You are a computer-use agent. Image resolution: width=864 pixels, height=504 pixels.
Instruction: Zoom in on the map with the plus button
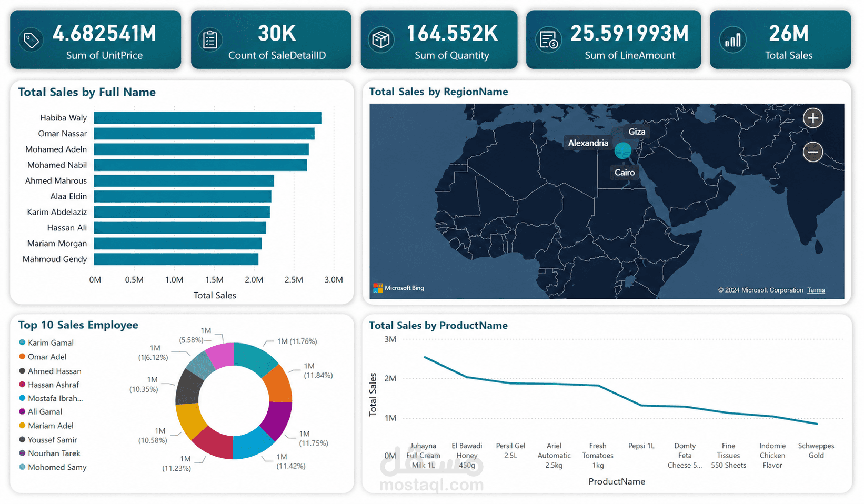tap(813, 118)
